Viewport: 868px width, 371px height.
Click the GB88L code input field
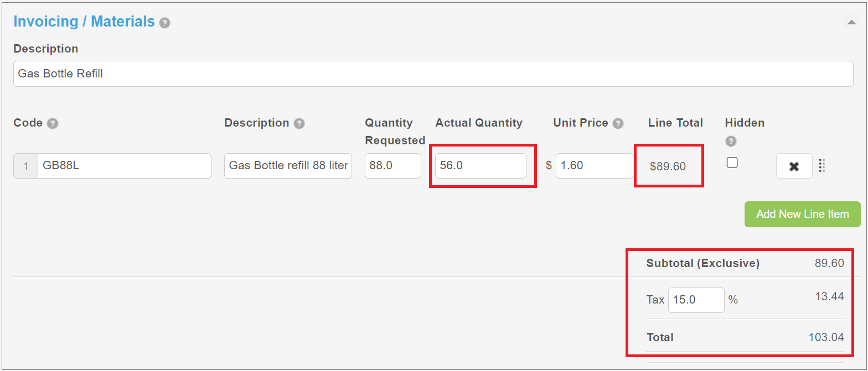tap(125, 166)
